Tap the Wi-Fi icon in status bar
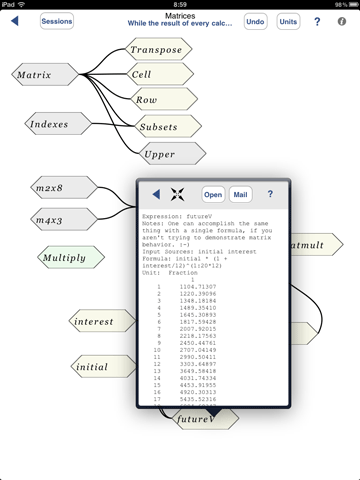The width and height of the screenshot is (360, 480). 21,4
